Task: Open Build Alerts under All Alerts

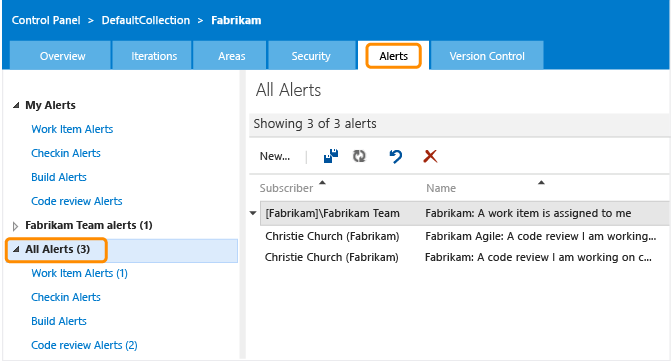Action: 59,321
